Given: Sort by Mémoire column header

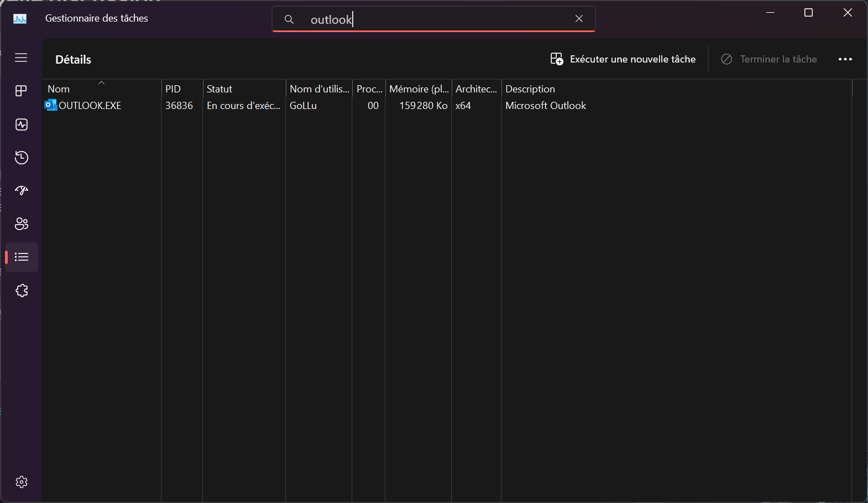Looking at the screenshot, I should pos(419,89).
